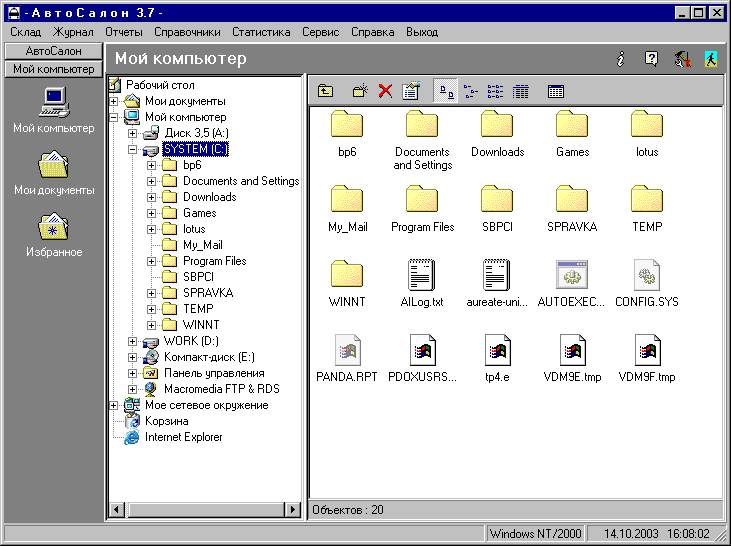Expand the WORK (D:) drive node

133,341
